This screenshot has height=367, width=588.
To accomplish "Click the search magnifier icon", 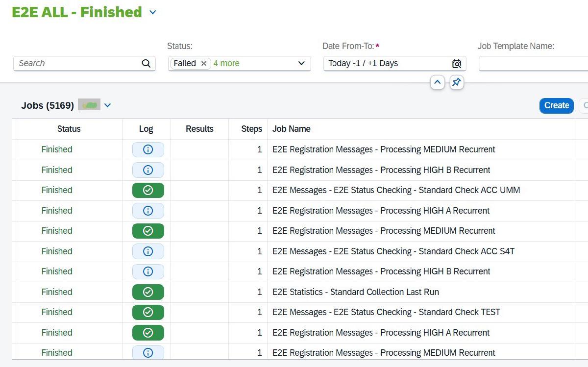I will click(146, 63).
